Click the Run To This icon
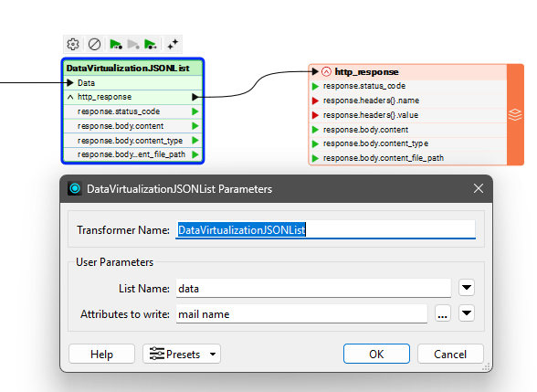 (x=116, y=44)
